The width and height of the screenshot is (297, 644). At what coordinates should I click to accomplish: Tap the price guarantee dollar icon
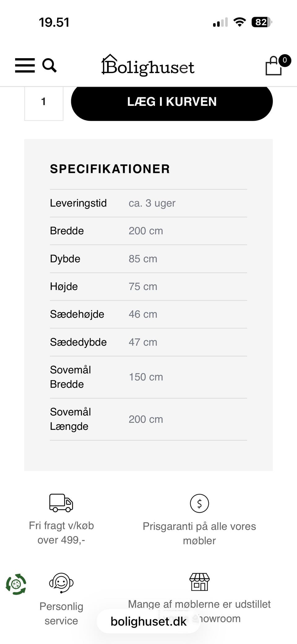tap(199, 503)
